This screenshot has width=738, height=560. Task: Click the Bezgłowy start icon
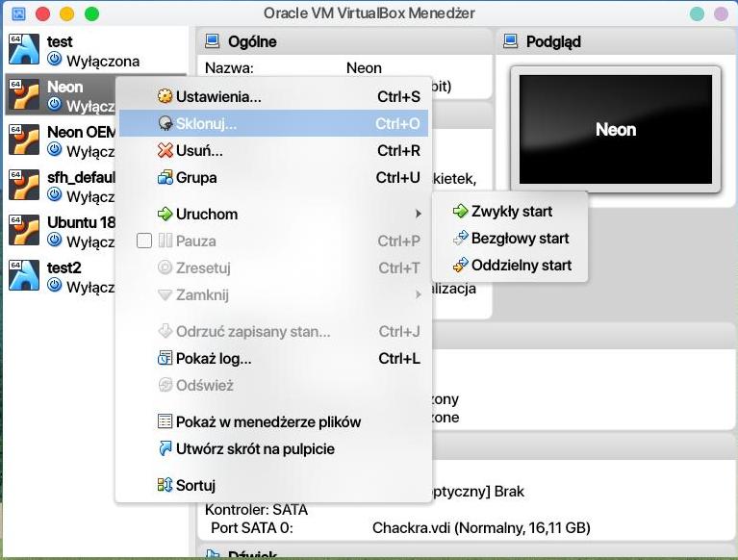(x=460, y=238)
